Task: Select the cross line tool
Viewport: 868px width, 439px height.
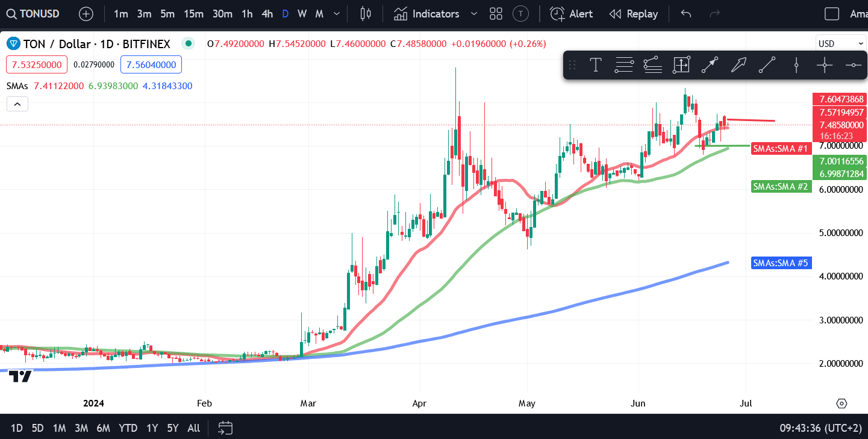Action: (825, 65)
